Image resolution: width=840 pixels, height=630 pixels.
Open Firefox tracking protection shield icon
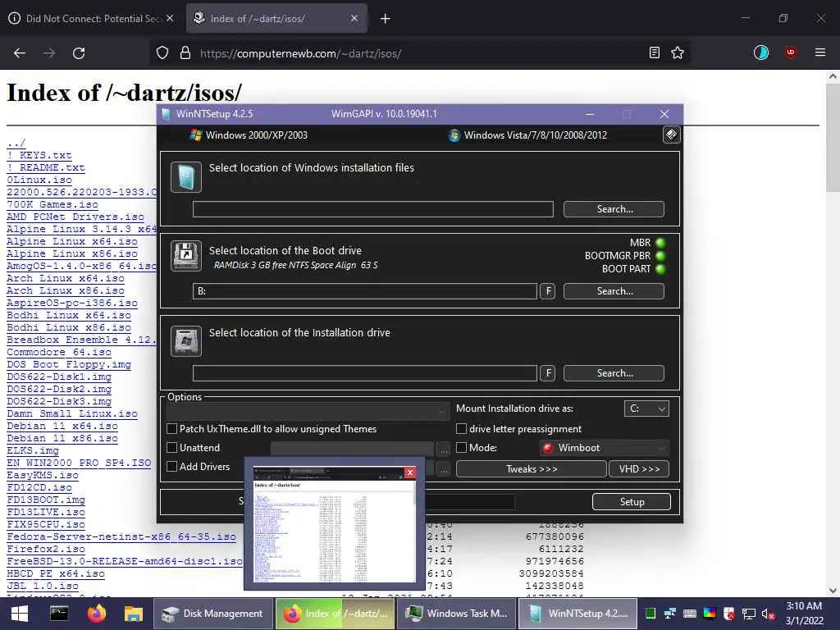162,53
